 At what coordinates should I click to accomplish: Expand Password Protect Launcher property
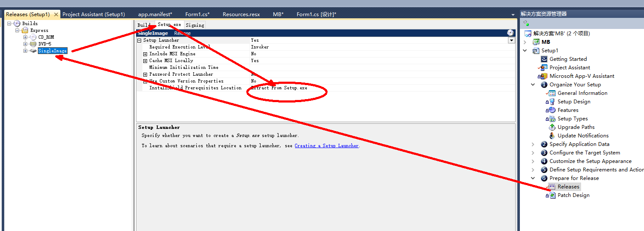tap(145, 74)
